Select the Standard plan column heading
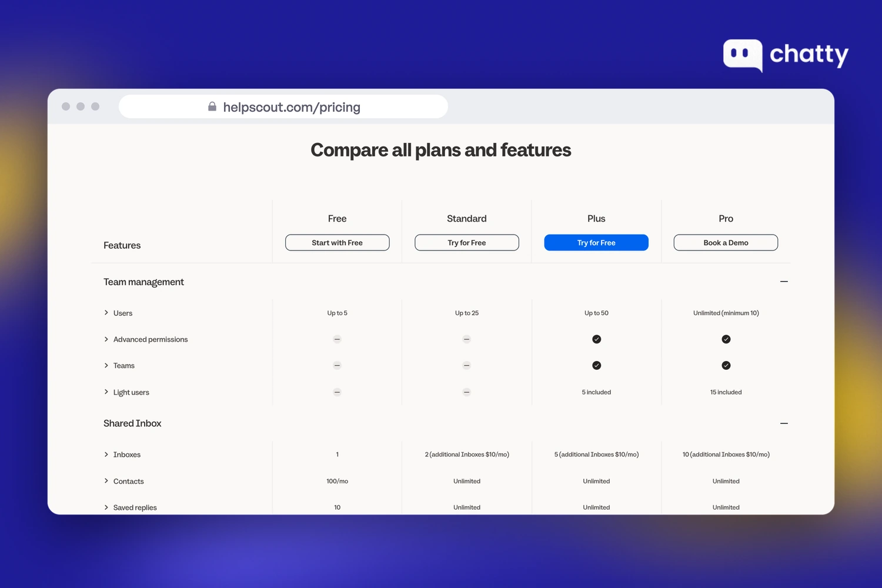Image resolution: width=882 pixels, height=588 pixels. click(x=467, y=219)
